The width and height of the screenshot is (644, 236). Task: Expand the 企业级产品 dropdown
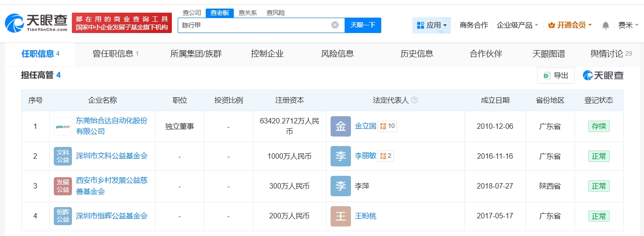pos(517,25)
